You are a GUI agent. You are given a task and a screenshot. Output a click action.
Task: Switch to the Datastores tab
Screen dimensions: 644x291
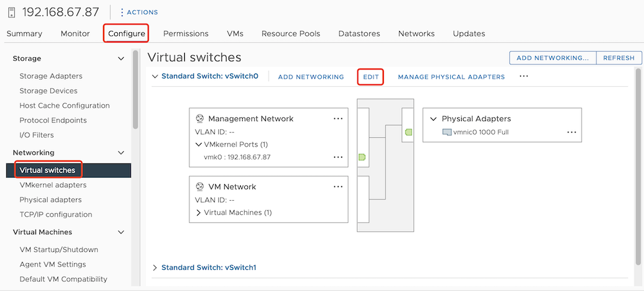[359, 33]
